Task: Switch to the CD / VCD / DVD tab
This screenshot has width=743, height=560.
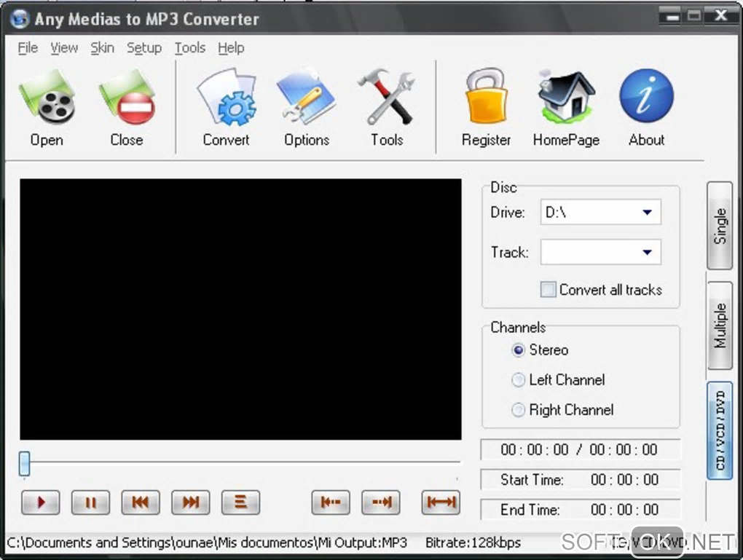Action: 719,430
